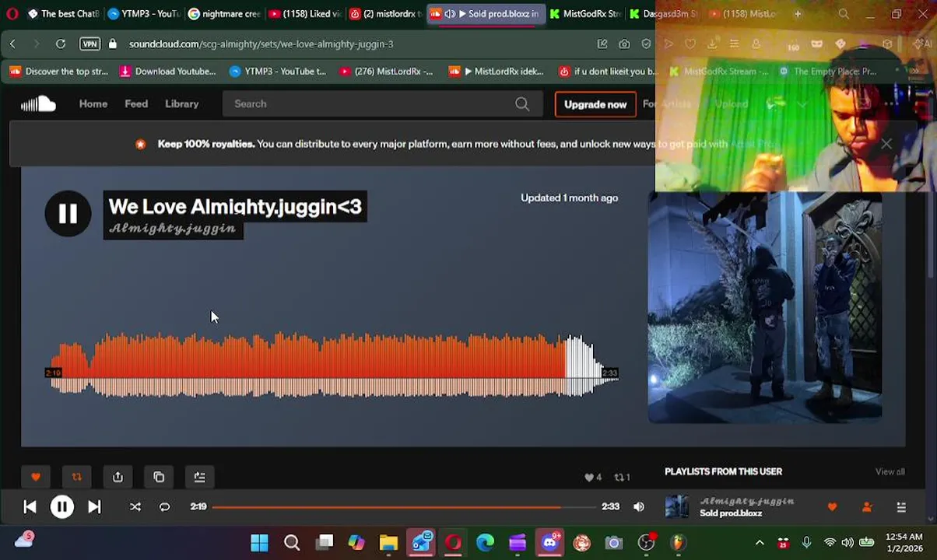This screenshot has width=937, height=560.
Task: Open the Opera menu icon
Action: (x=12, y=14)
